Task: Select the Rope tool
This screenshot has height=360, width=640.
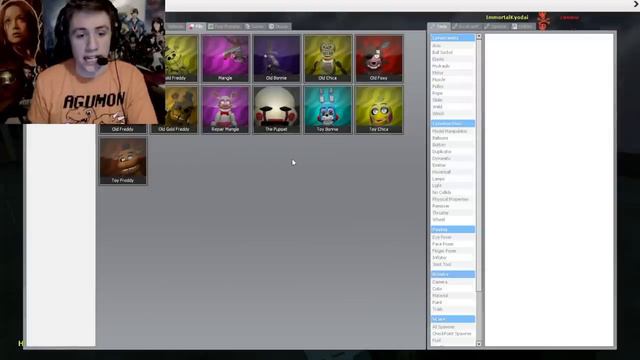Action: tap(453, 93)
